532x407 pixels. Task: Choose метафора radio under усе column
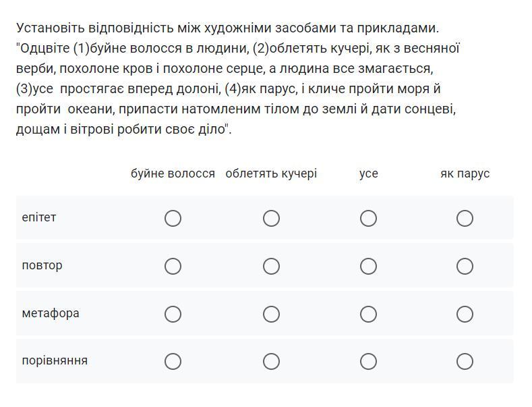[x=368, y=314]
